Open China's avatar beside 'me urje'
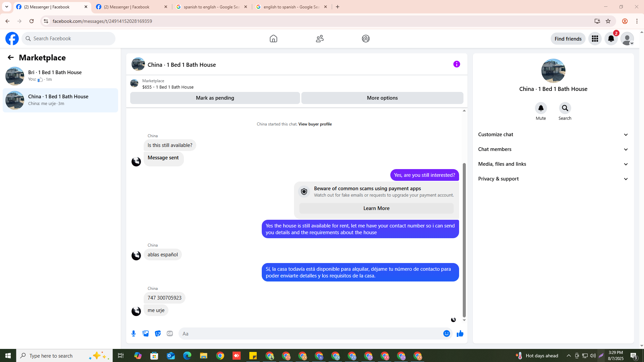Screen dimensions: 644x362 (136, 311)
